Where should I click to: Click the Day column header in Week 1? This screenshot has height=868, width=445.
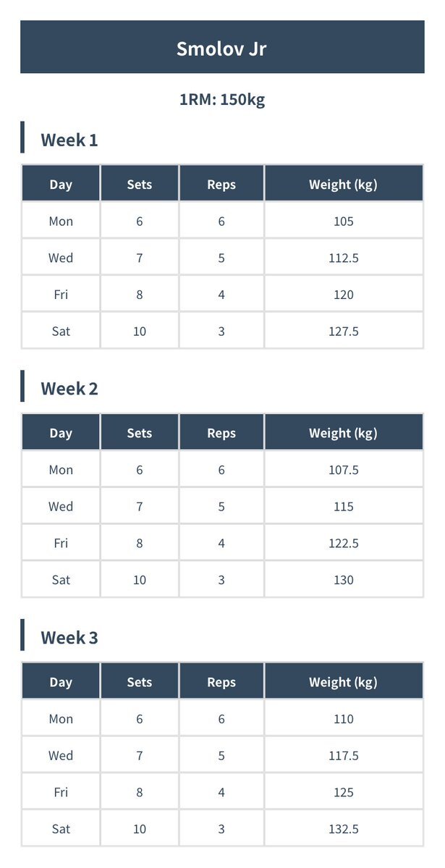tap(61, 183)
